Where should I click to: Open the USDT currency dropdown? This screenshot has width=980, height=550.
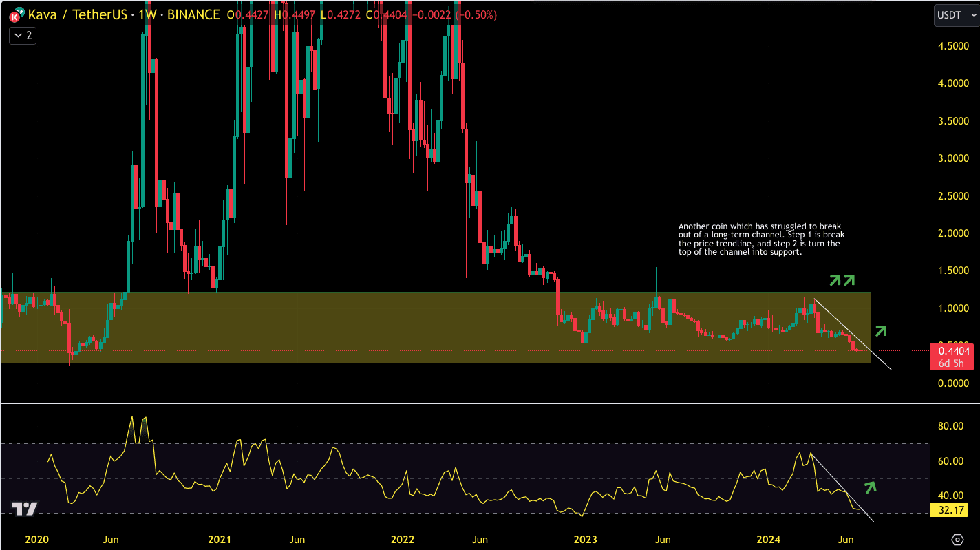956,15
